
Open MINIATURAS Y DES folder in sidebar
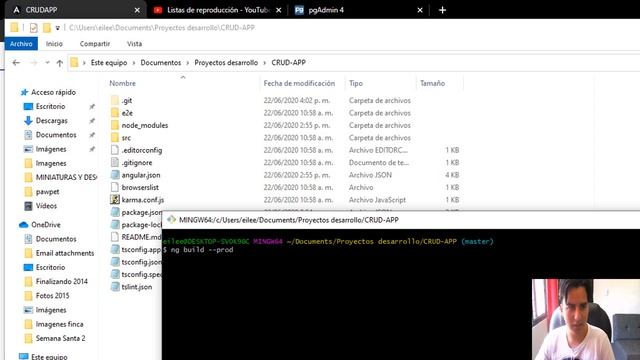pos(66,178)
